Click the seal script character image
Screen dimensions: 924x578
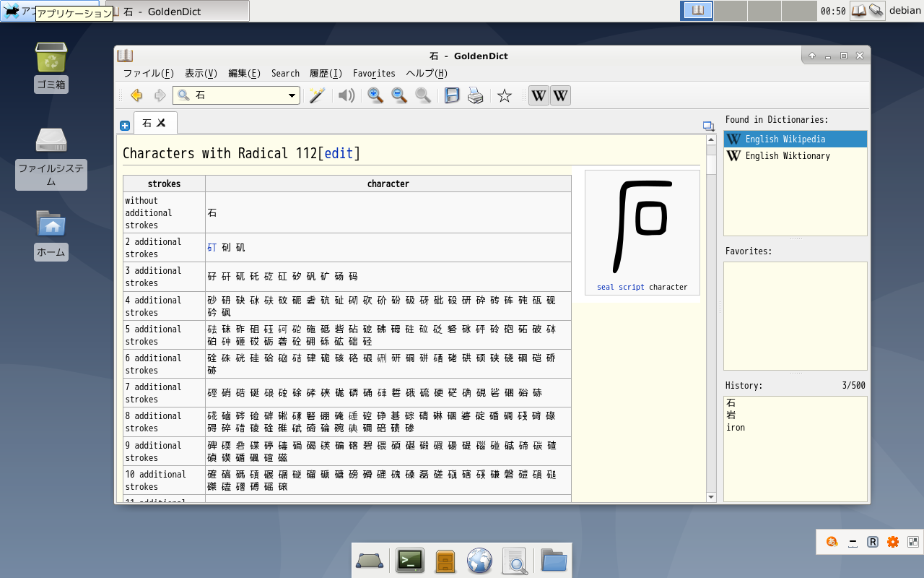(x=642, y=225)
